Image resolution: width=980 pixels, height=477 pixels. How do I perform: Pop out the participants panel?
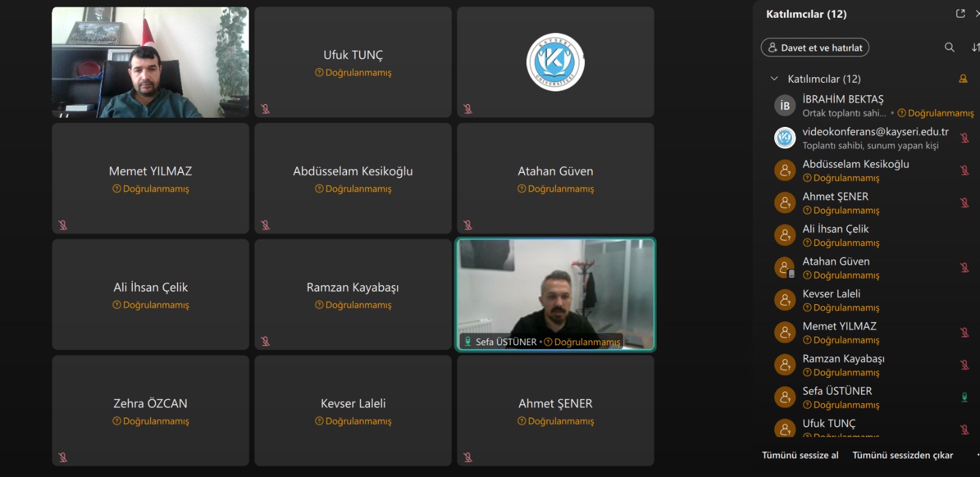(960, 13)
